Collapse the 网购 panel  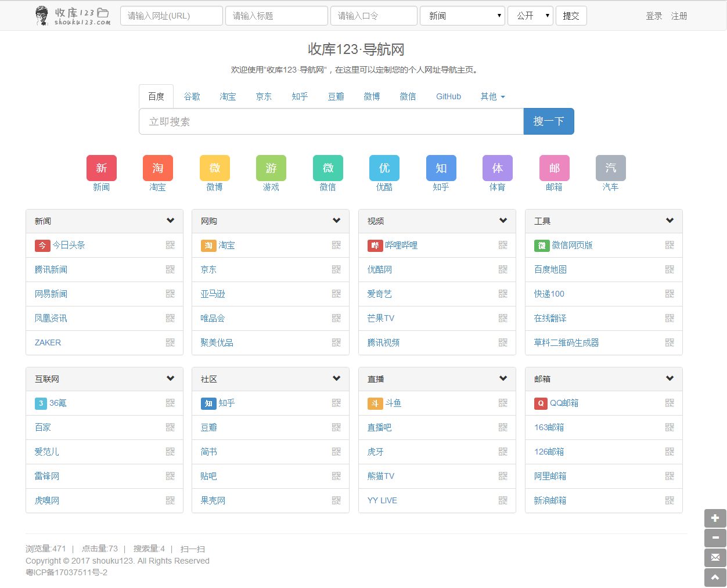click(x=336, y=221)
